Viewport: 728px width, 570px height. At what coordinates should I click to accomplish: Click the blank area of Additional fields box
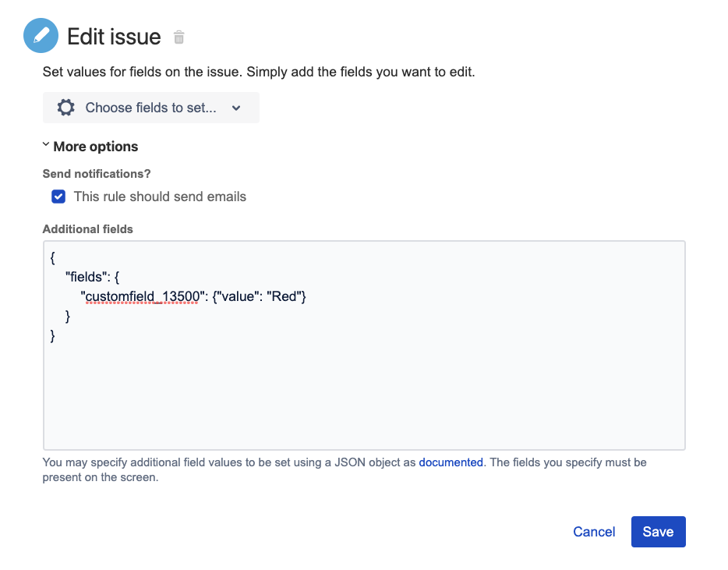363,390
